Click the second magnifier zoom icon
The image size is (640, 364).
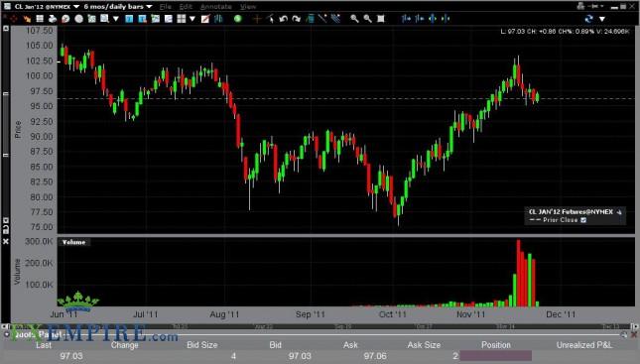(x=367, y=19)
